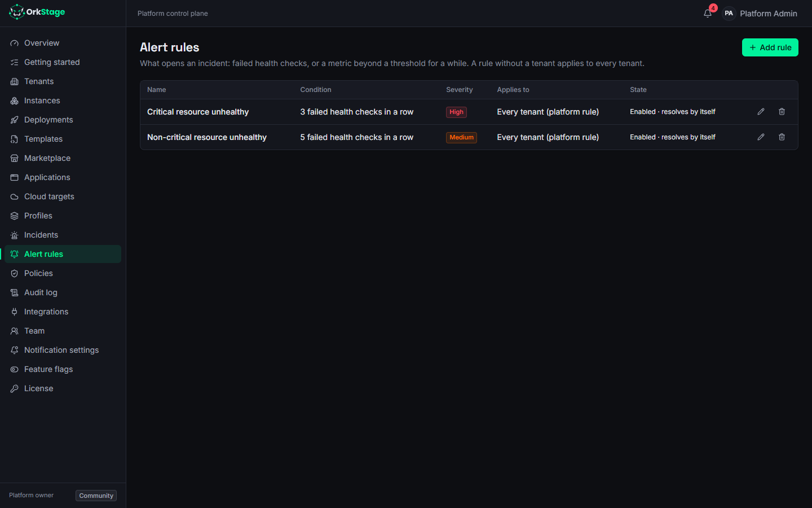Click the Integrations plug icon
Image resolution: width=812 pixels, height=508 pixels.
point(15,312)
